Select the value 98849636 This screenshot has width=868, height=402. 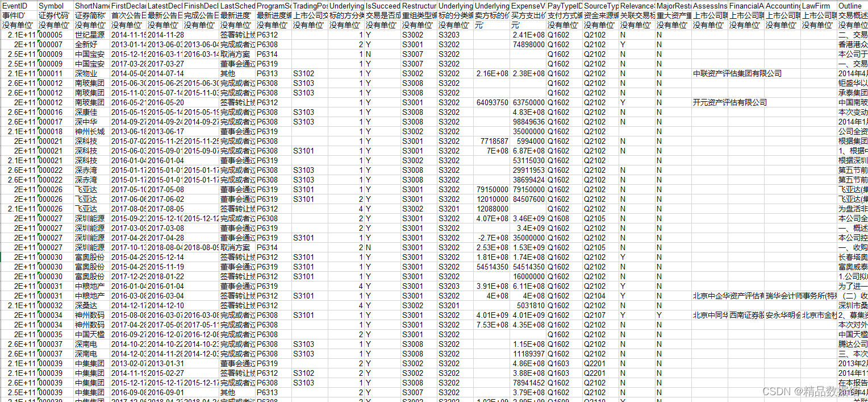click(528, 122)
